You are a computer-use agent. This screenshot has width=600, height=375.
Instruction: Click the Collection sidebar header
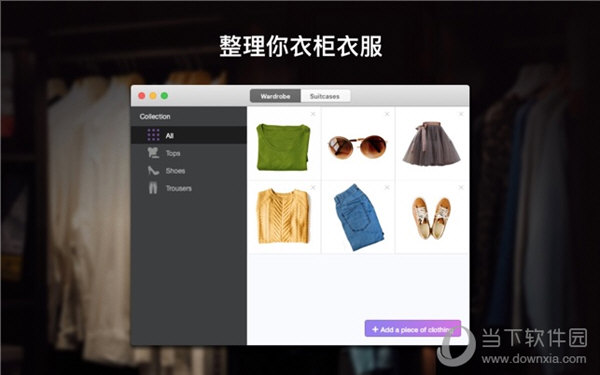155,116
